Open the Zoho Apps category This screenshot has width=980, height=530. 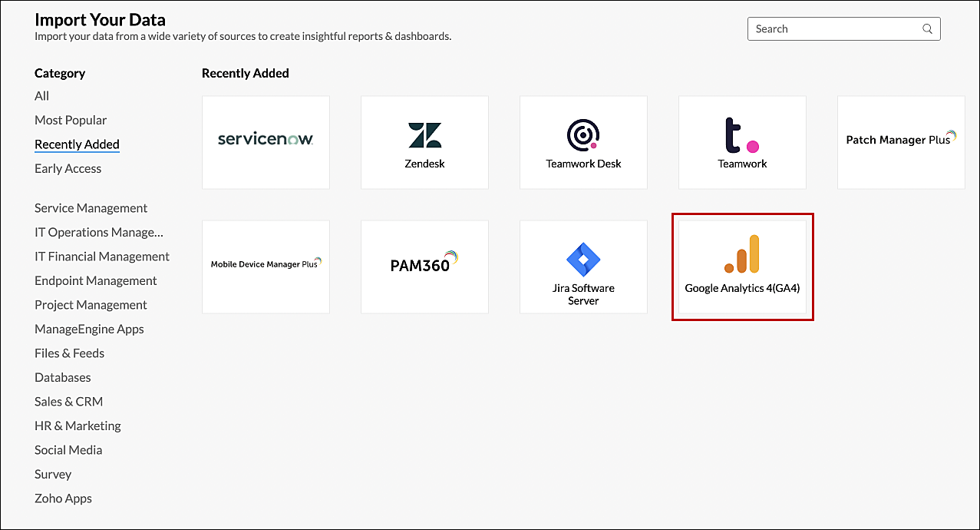(63, 499)
